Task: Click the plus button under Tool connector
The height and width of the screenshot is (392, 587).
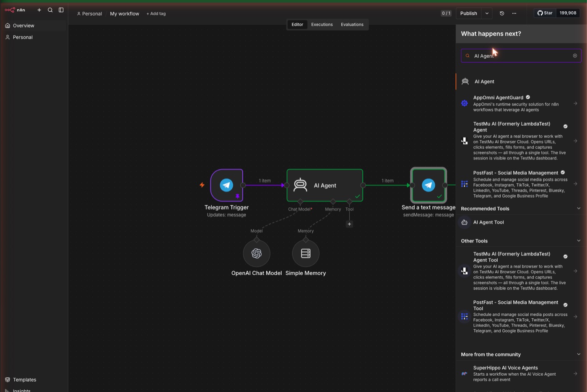Action: coord(349,224)
